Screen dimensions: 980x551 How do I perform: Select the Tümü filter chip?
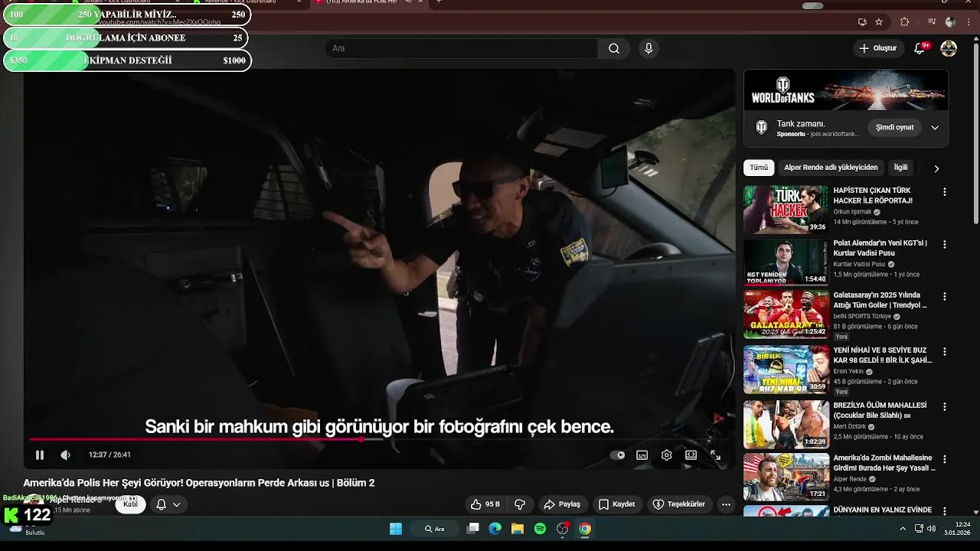[x=759, y=168]
